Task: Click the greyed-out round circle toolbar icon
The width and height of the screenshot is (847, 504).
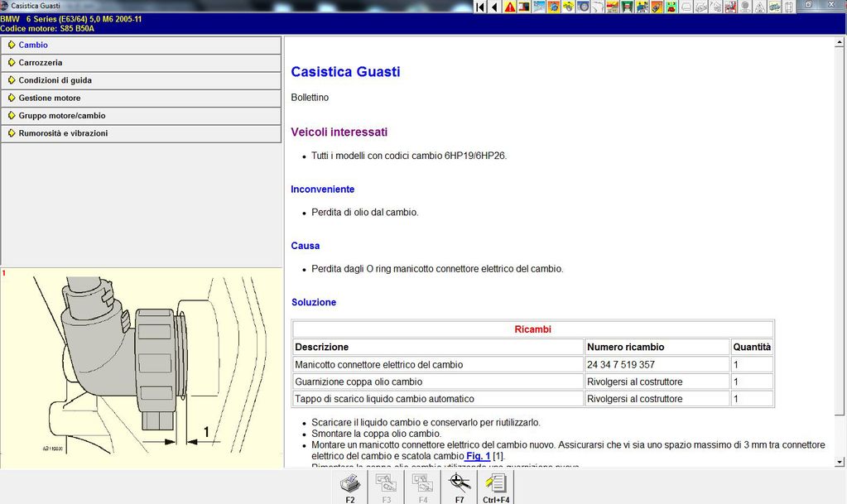Action: (744, 7)
